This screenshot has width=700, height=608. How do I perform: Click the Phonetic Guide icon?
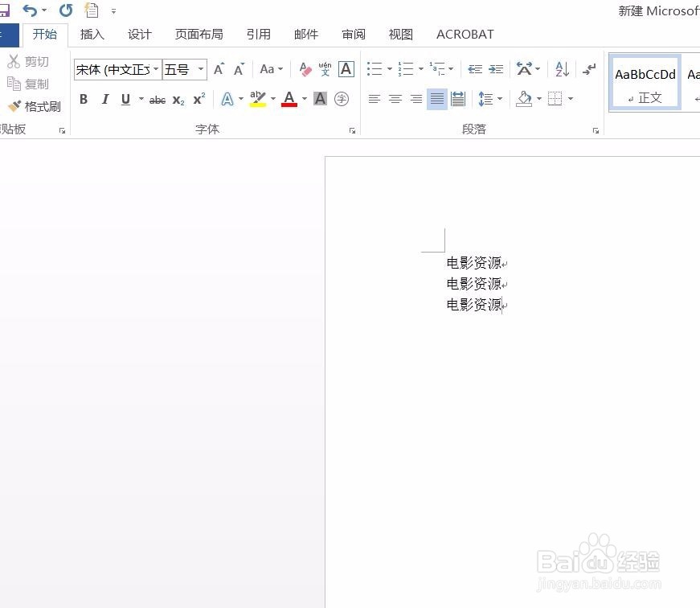coord(324,68)
